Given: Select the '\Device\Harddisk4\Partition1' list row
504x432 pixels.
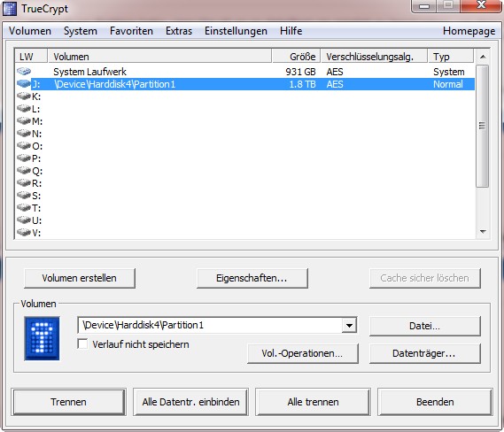Looking at the screenshot, I should pos(245,84).
